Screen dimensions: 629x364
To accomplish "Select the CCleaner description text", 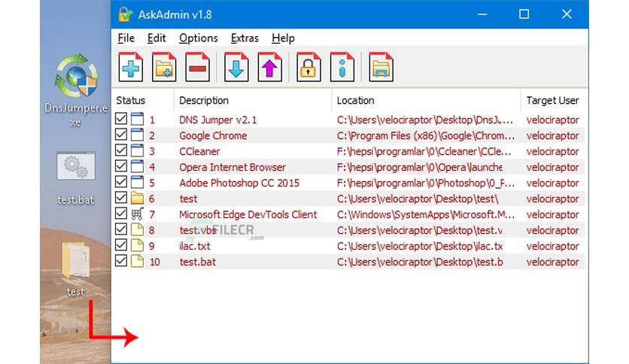I will pyautogui.click(x=199, y=151).
